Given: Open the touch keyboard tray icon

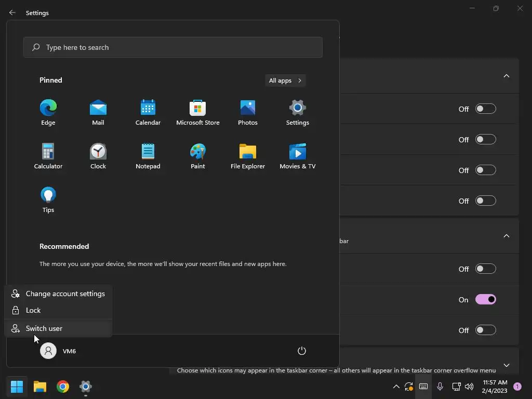Looking at the screenshot, I should 423,387.
